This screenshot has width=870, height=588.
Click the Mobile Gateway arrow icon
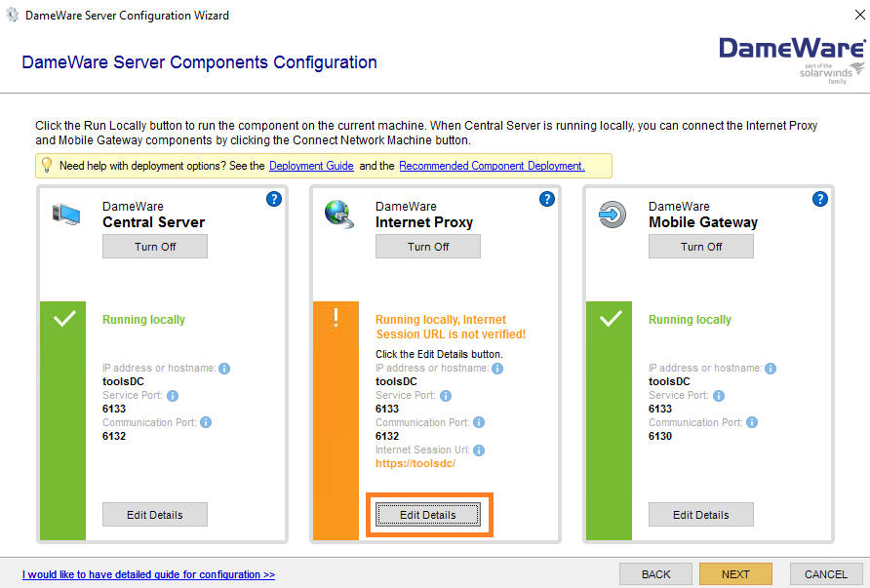(612, 216)
